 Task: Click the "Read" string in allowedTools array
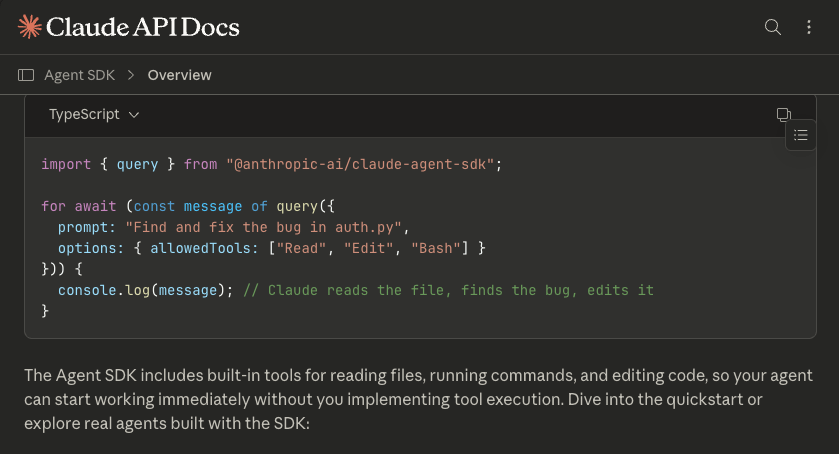coord(302,248)
